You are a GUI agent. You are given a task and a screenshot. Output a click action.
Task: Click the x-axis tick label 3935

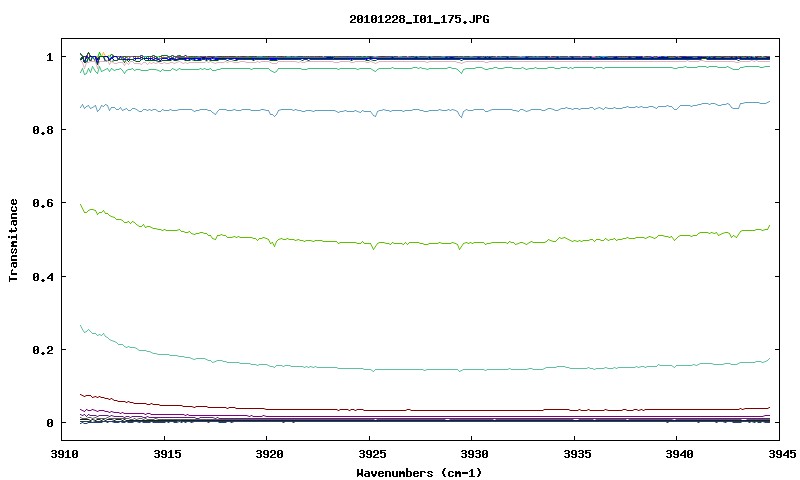point(578,454)
